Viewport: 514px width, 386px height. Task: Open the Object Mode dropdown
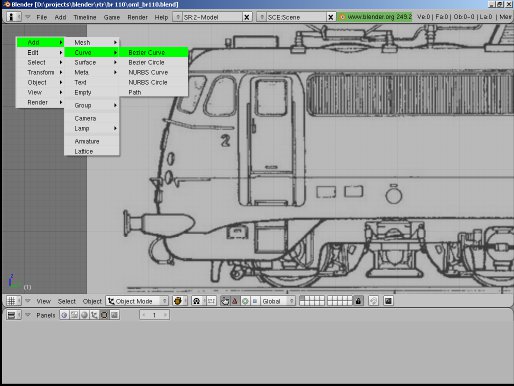point(137,301)
